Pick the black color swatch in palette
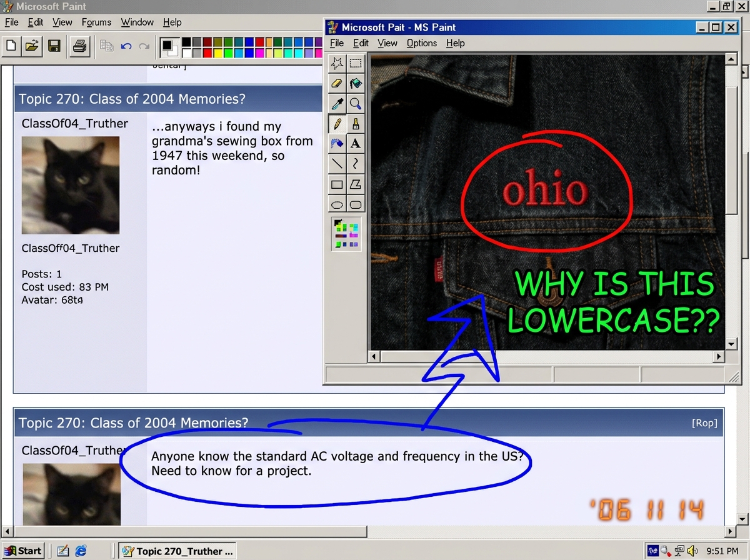This screenshot has height=560, width=750. [x=186, y=42]
